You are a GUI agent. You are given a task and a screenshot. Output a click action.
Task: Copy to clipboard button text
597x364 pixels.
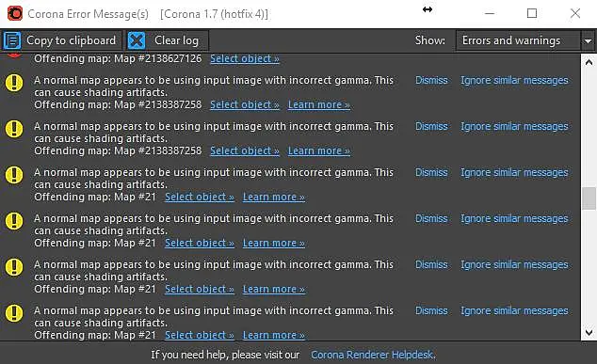tap(71, 40)
